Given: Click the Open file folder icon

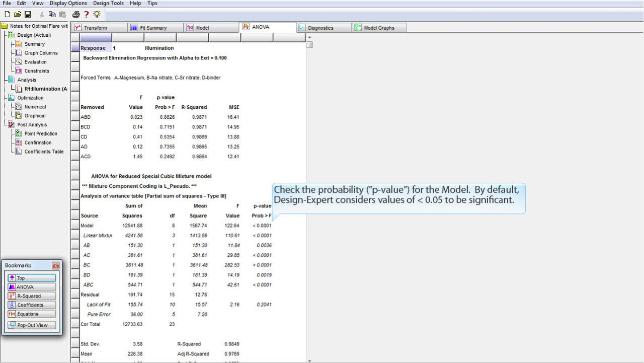Looking at the screenshot, I should coord(18,14).
